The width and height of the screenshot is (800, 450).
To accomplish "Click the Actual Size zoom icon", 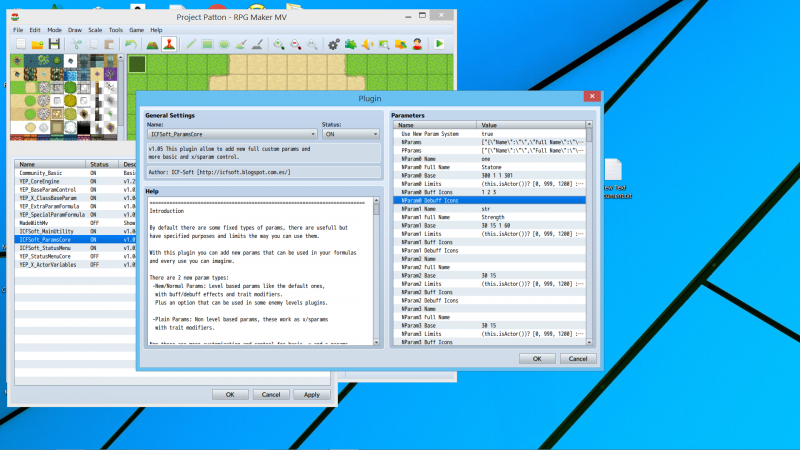I will click(312, 44).
